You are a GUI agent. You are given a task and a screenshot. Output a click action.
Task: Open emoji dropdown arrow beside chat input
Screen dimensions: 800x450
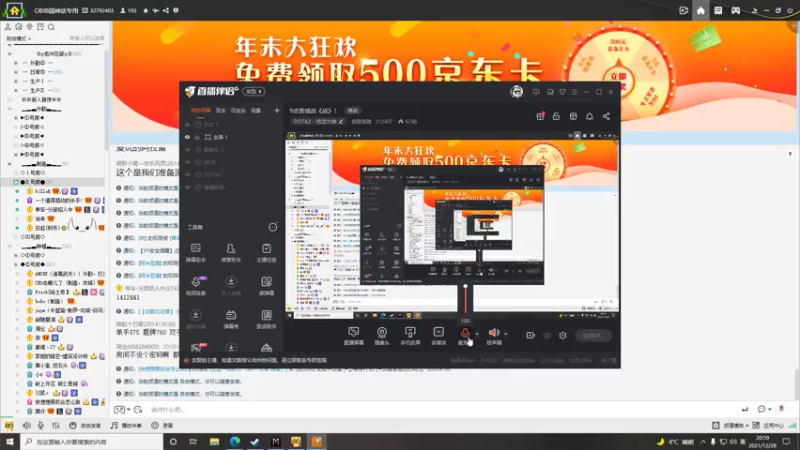coord(769,409)
